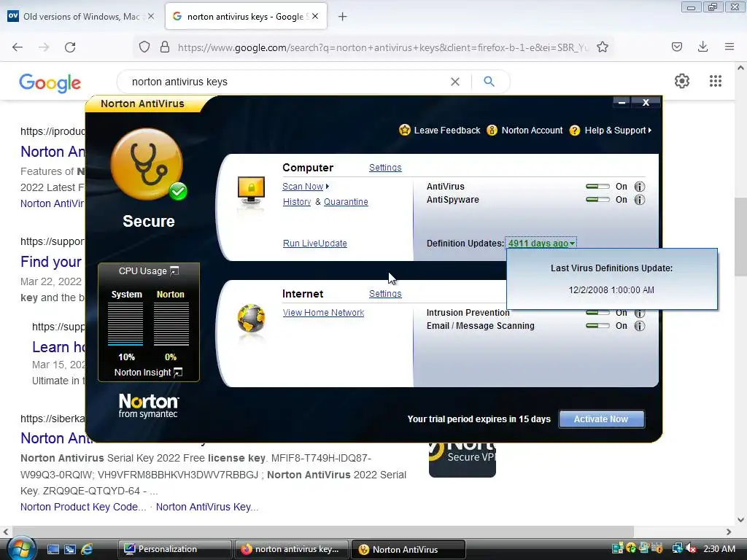Open the Firefox downloads icon
Viewport: 747px width, 560px height.
point(703,47)
